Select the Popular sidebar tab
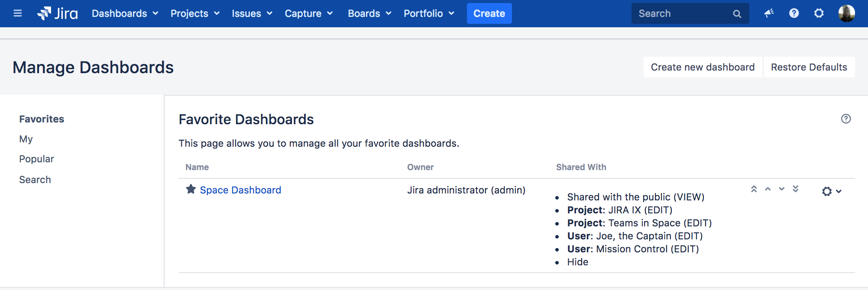868x290 pixels. point(36,159)
